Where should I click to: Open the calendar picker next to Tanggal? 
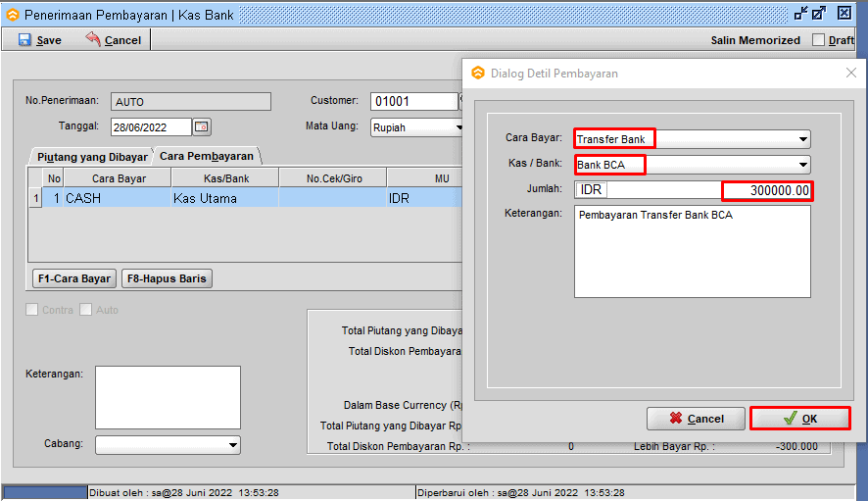(x=202, y=126)
